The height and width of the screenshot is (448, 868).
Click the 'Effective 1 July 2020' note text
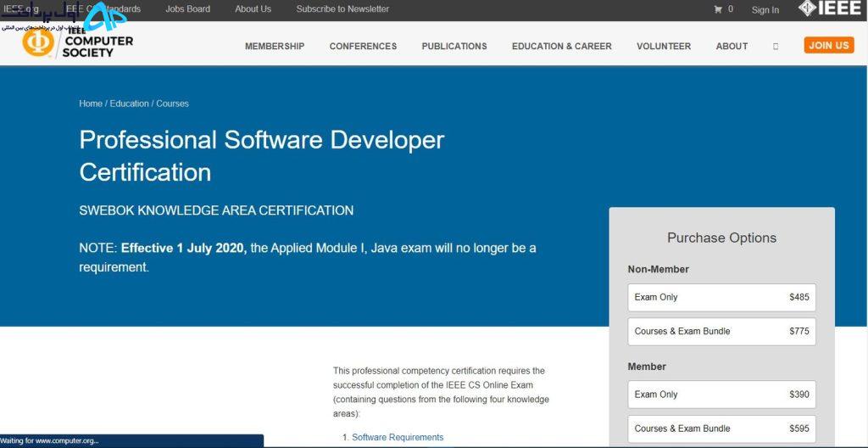point(184,249)
